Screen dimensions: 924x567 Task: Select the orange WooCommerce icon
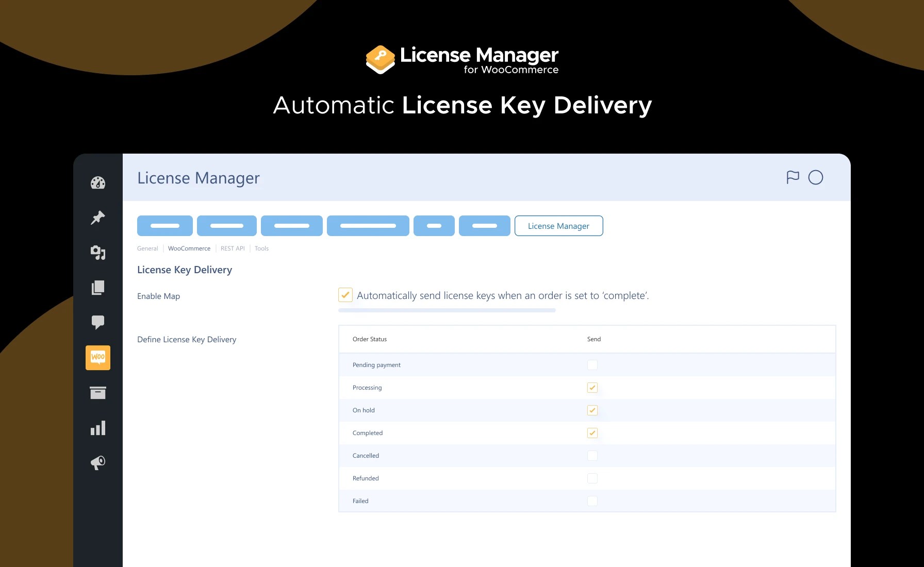97,357
